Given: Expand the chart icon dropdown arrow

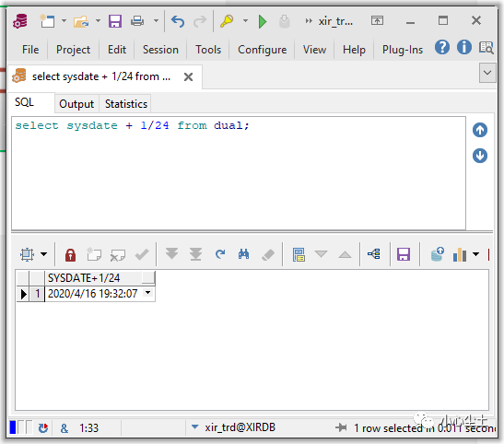Looking at the screenshot, I should pyautogui.click(x=475, y=254).
